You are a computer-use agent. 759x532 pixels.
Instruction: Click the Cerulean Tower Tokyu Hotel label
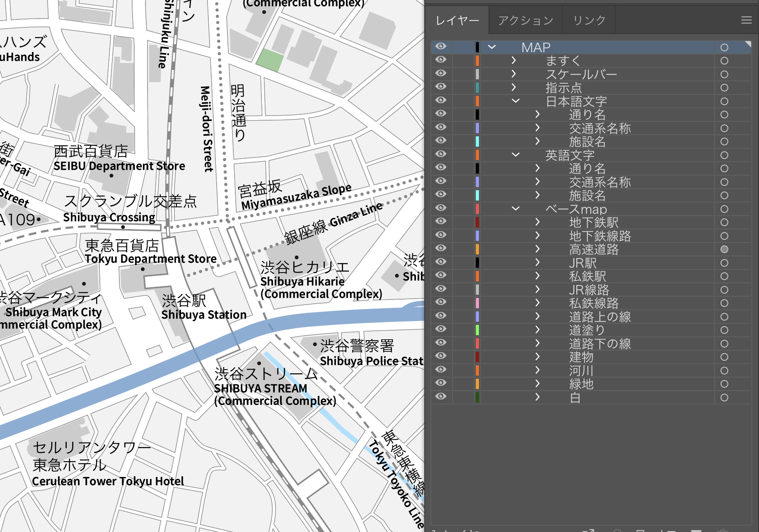108,481
